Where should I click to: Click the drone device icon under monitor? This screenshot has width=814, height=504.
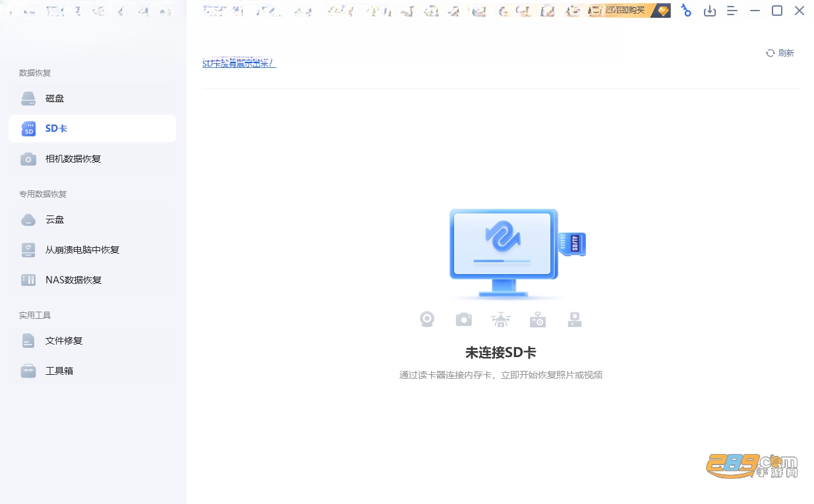pos(501,320)
